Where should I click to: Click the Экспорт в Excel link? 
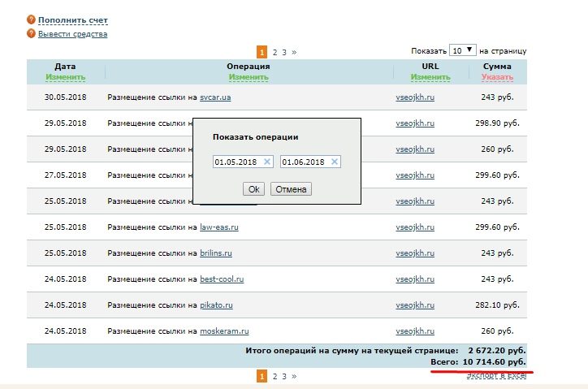(x=496, y=375)
